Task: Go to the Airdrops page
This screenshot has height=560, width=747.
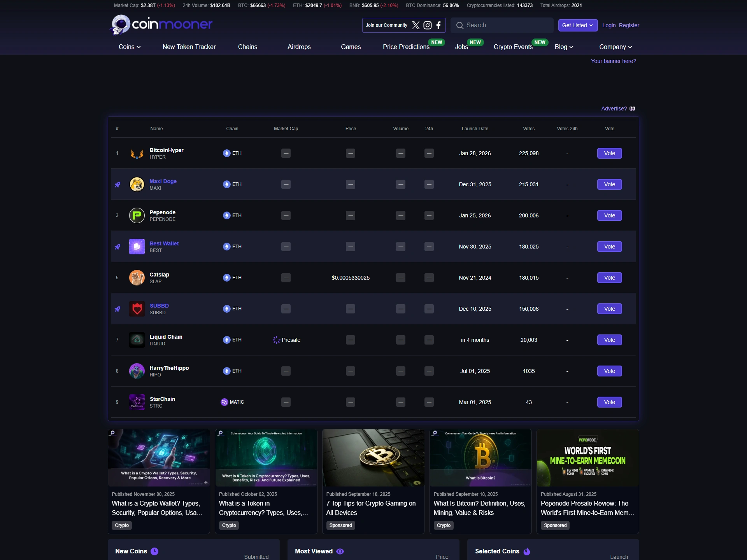Action: click(299, 47)
